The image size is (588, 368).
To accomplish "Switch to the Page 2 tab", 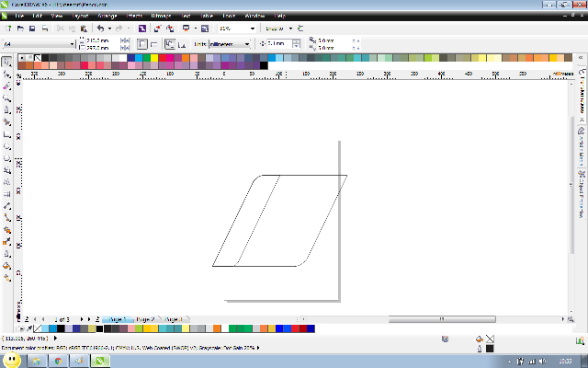I will (145, 319).
